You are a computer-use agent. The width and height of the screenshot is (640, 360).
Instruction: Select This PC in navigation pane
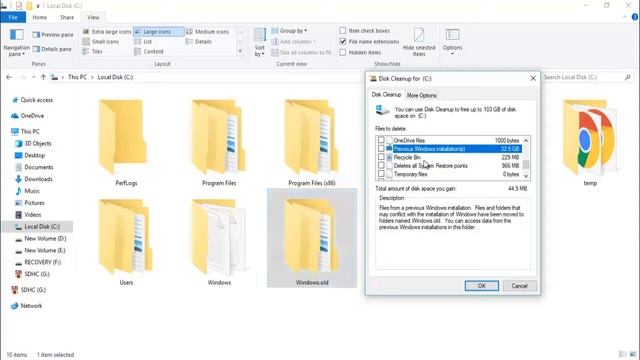point(25,131)
